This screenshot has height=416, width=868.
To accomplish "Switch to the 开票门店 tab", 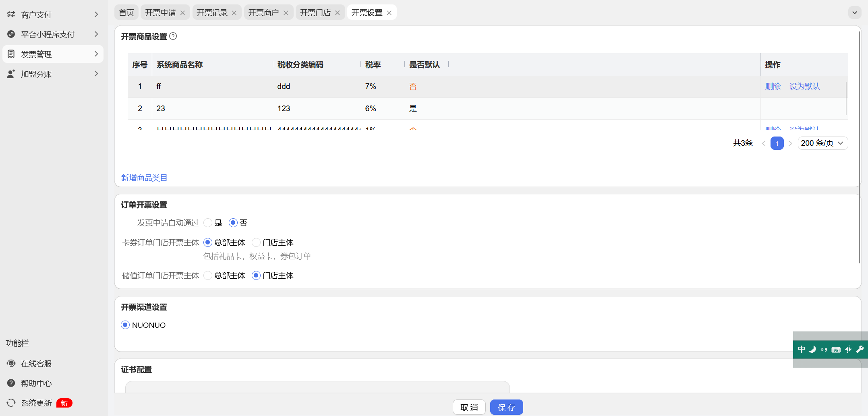I will click(315, 12).
